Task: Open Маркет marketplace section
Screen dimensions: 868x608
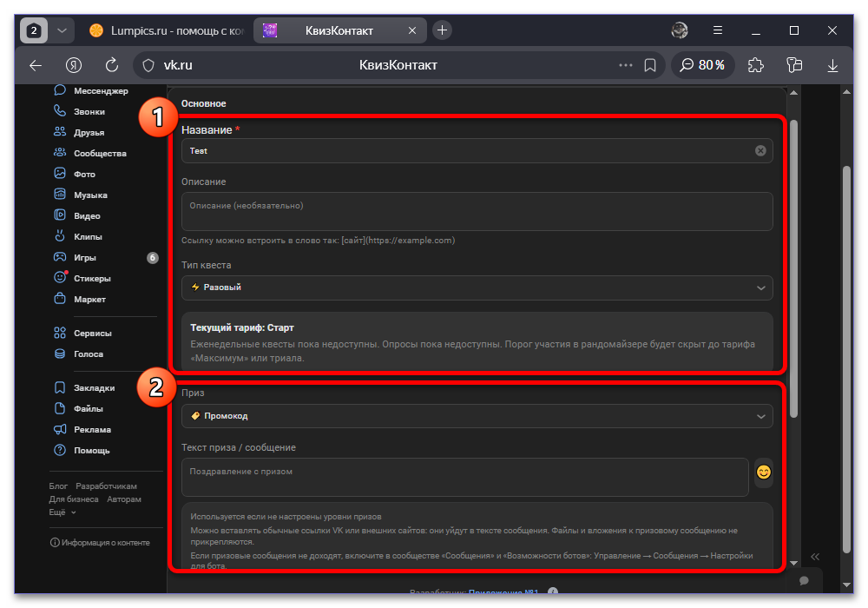Action: (x=80, y=299)
